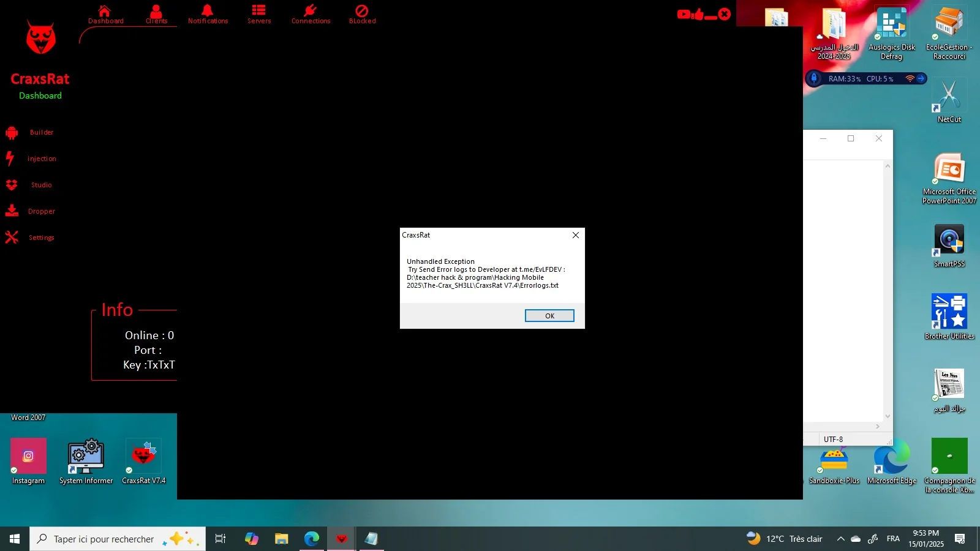Screen dimensions: 980x551
Task: Switch to the Servers tab
Action: point(259,15)
